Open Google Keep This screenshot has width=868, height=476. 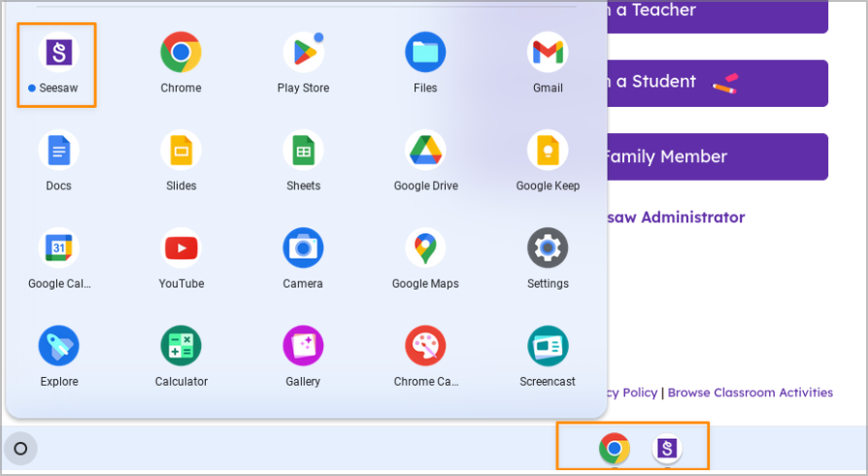548,151
